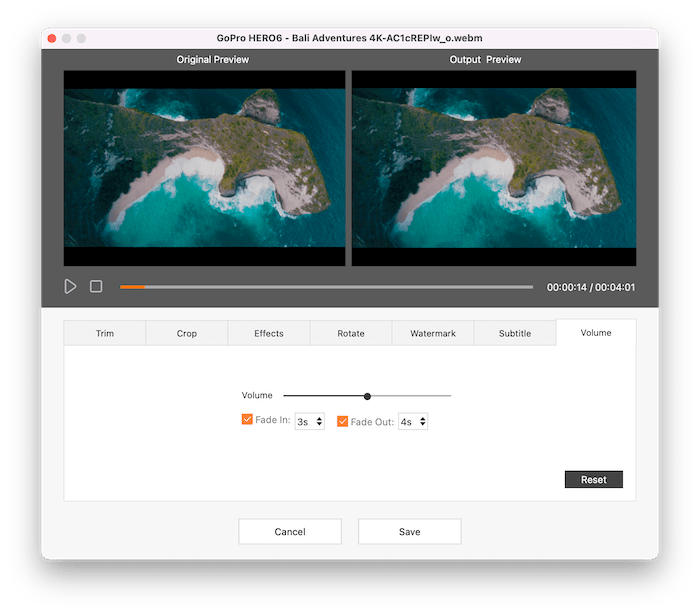Viewport: 700px width, 614px height.
Task: Click the Reset button
Action: 594,480
